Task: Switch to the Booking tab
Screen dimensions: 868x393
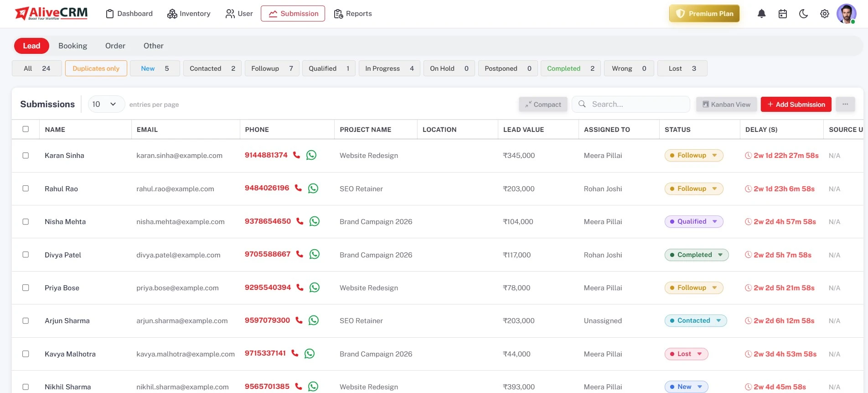Action: (x=73, y=46)
